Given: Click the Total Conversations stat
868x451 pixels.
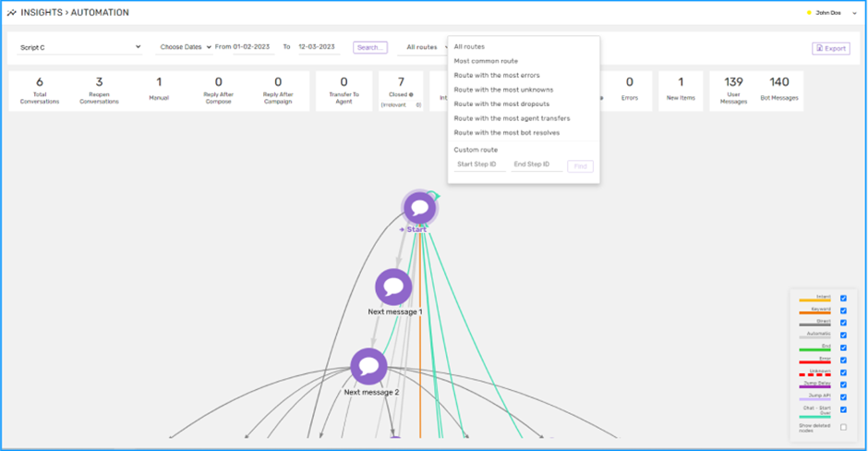Looking at the screenshot, I should pos(40,91).
